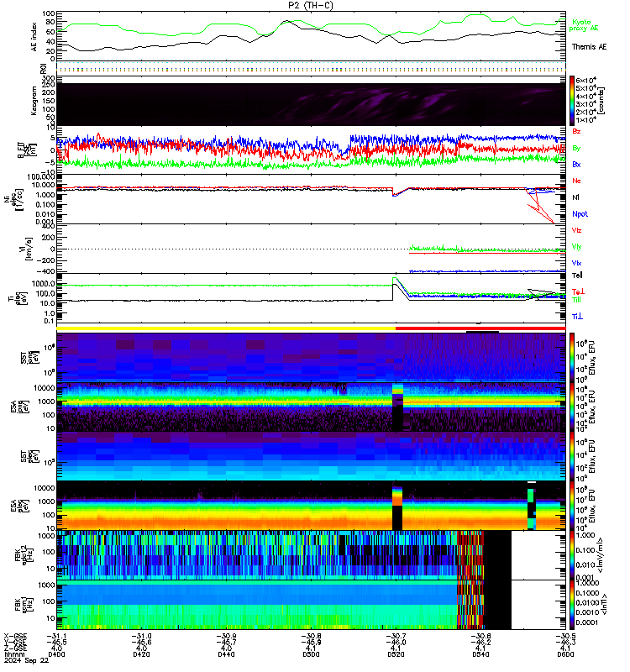The image size is (630, 672).
Task: Click the red Viz velocity legend label
Action: (x=576, y=230)
